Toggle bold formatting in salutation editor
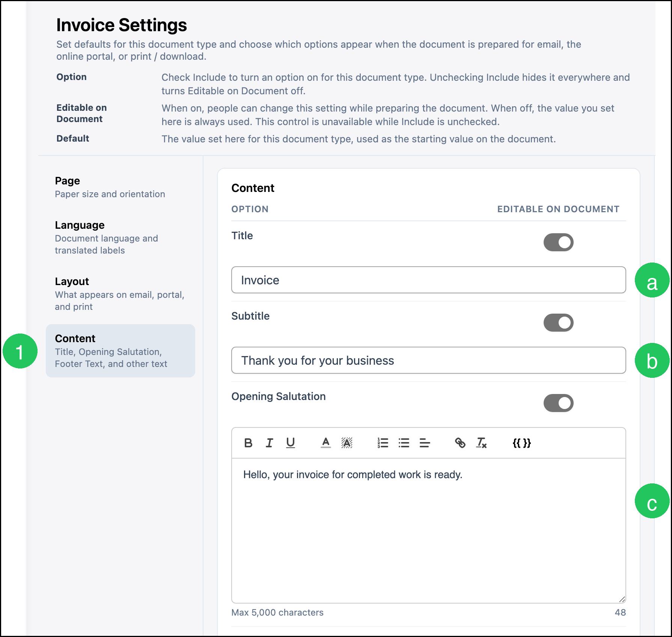The image size is (672, 637). pyautogui.click(x=248, y=443)
